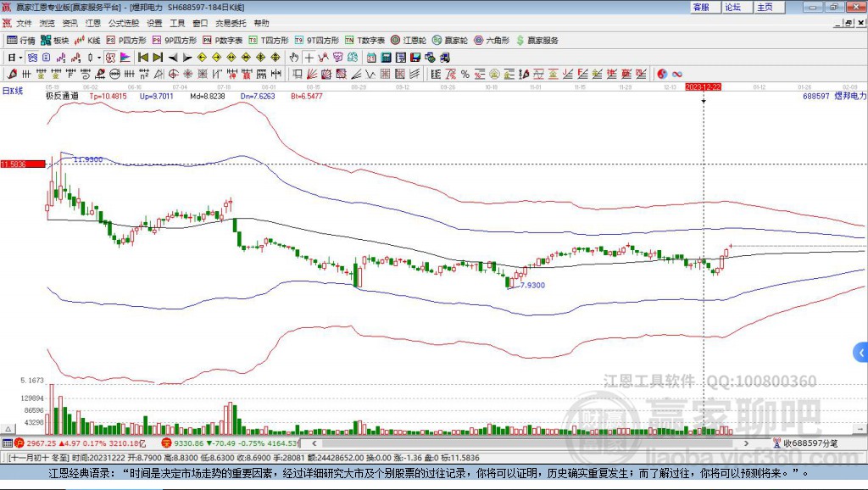868x490 pixels.
Task: Open the 六角形 hexagon tool
Action: point(492,41)
